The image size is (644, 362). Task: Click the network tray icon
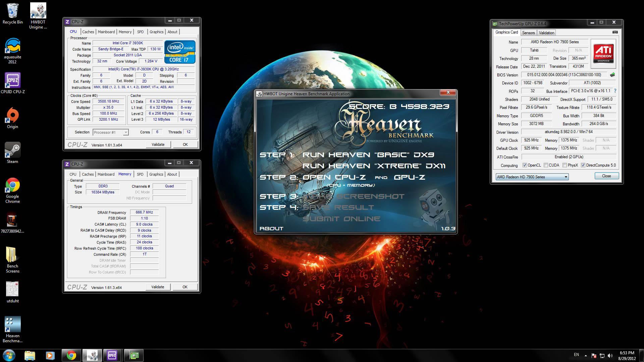(x=602, y=355)
